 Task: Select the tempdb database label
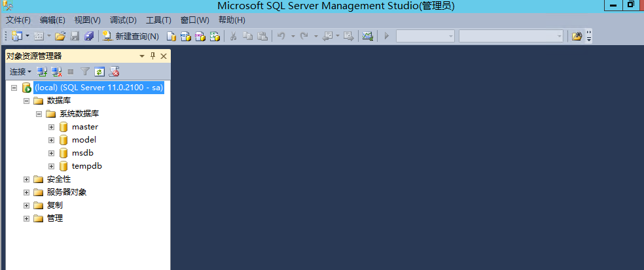coord(86,166)
